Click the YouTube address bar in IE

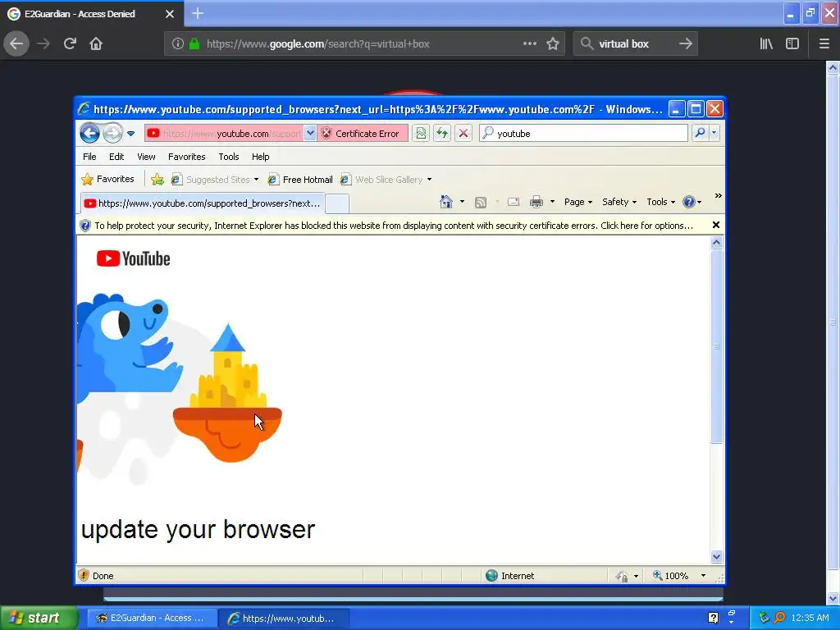pyautogui.click(x=224, y=134)
